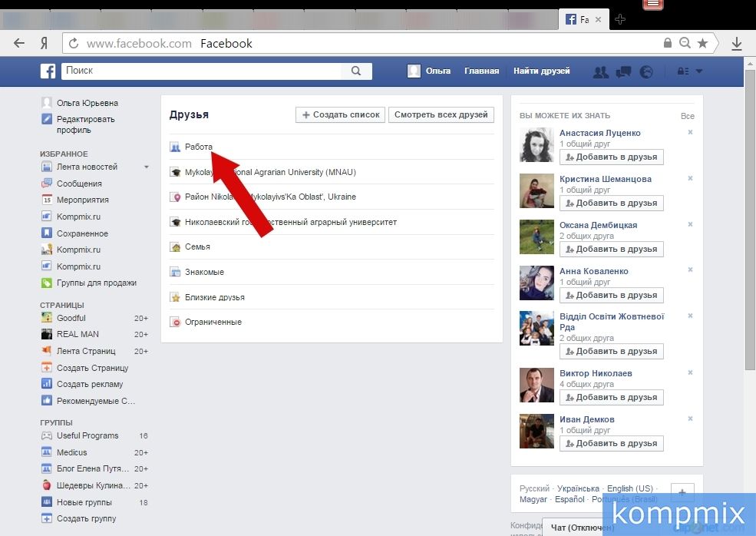Add Оксана Дембицкая as friend
This screenshot has height=536, width=756.
click(612, 250)
